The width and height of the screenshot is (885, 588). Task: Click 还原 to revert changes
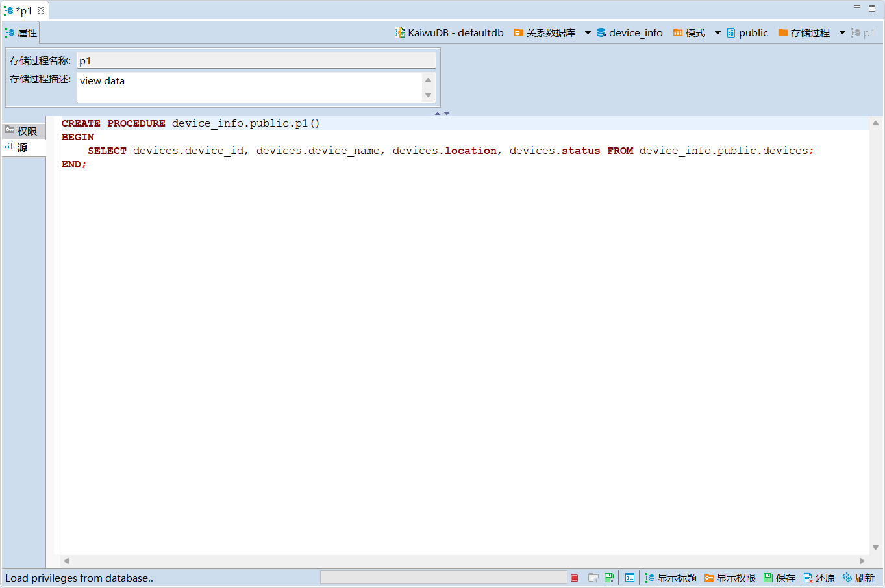pos(819,578)
